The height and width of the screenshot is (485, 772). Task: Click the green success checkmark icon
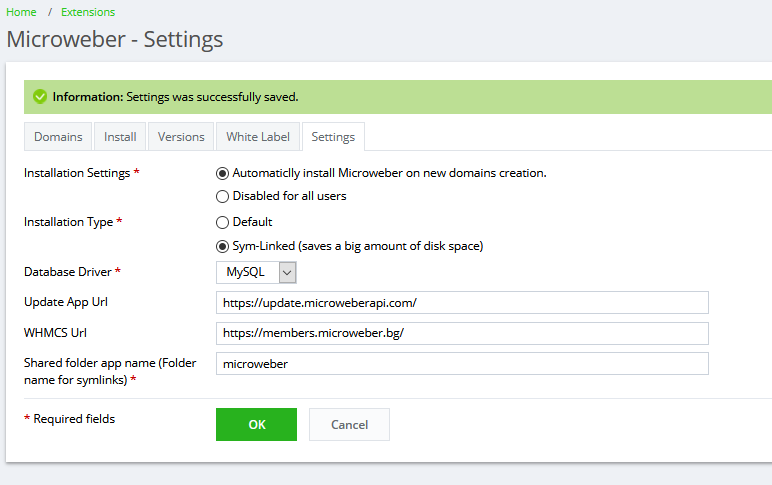click(x=40, y=97)
